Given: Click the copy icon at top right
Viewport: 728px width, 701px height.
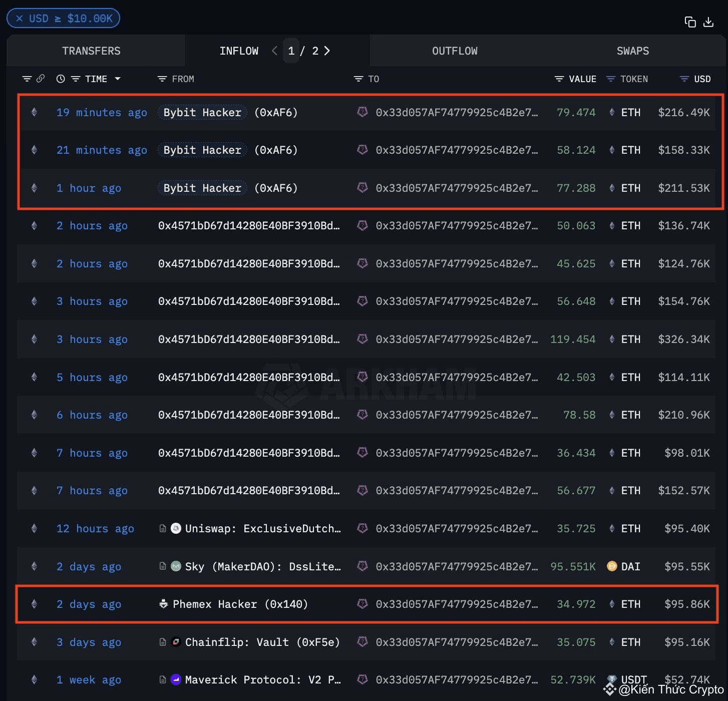Looking at the screenshot, I should point(690,22).
